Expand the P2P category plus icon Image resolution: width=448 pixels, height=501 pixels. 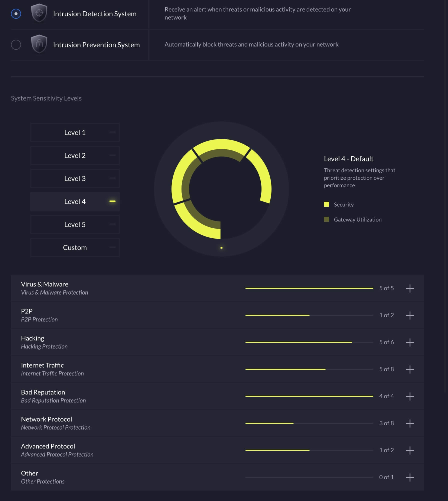pyautogui.click(x=410, y=315)
